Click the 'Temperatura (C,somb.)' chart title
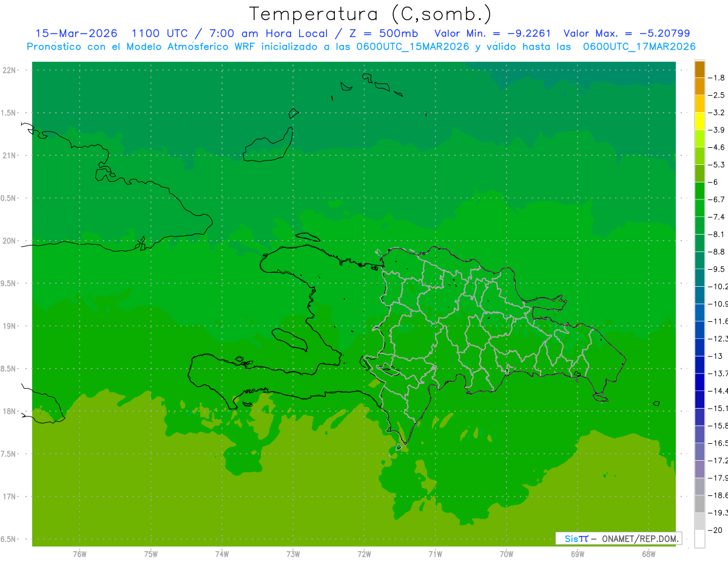Screen dimensions: 728x562 point(371,14)
